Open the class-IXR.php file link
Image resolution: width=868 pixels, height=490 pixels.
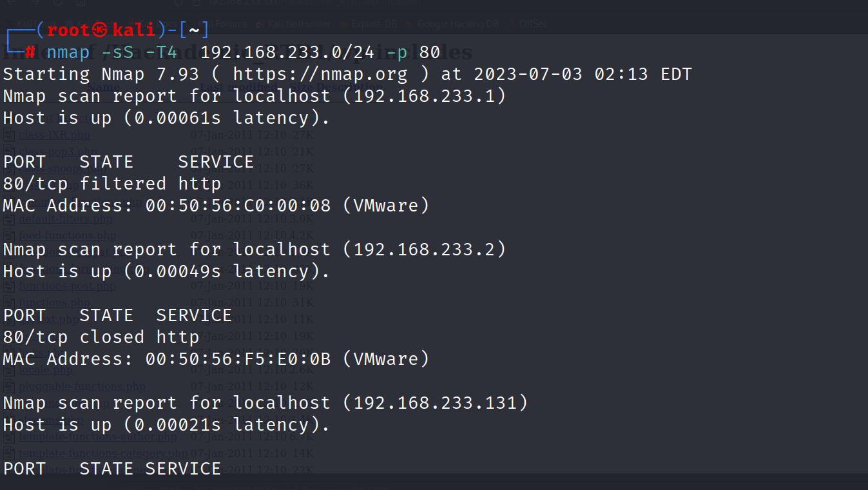point(54,135)
